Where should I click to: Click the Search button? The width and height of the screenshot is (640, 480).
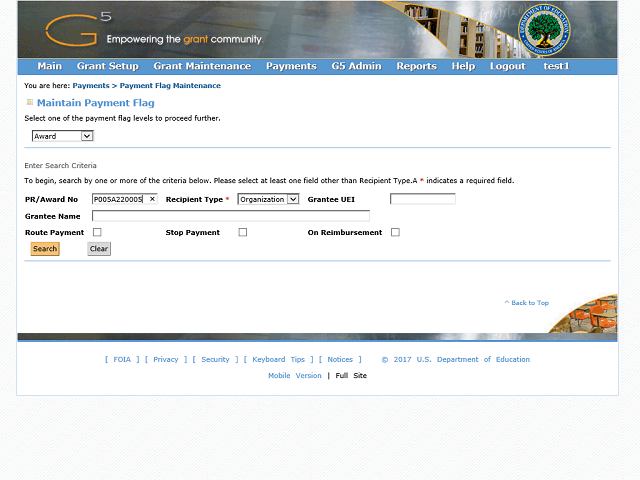45,249
